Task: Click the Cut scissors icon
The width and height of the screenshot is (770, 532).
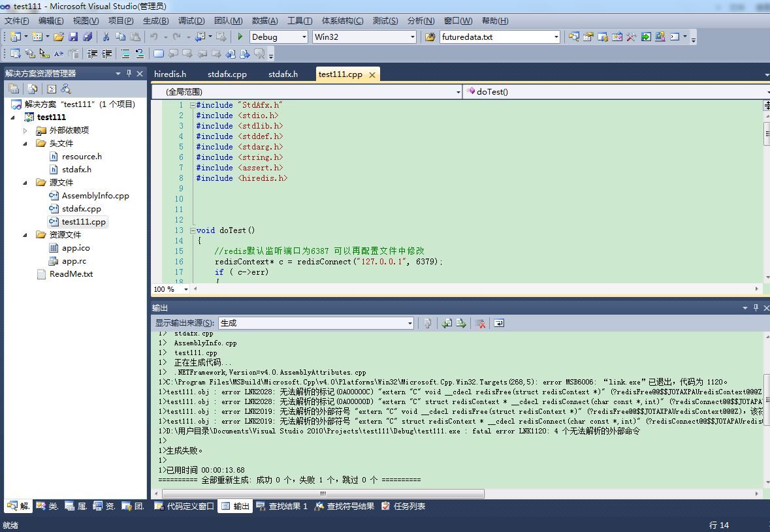Action: click(x=107, y=37)
